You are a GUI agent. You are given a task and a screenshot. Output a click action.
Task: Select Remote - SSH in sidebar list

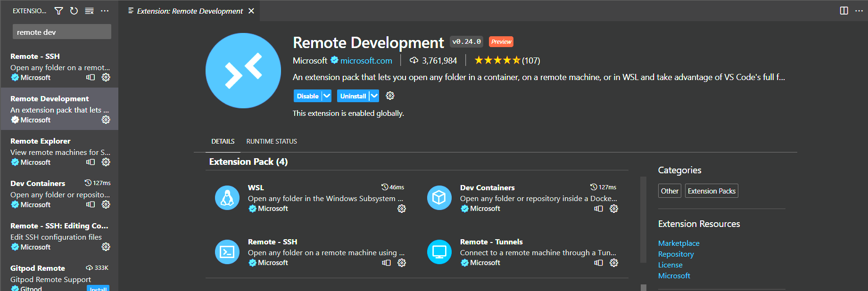pos(59,66)
